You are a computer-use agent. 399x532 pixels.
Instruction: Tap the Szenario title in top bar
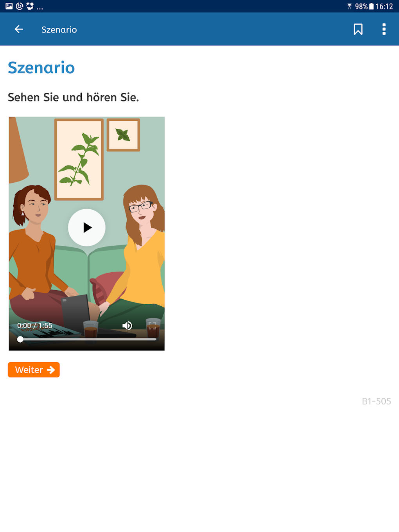pos(59,30)
